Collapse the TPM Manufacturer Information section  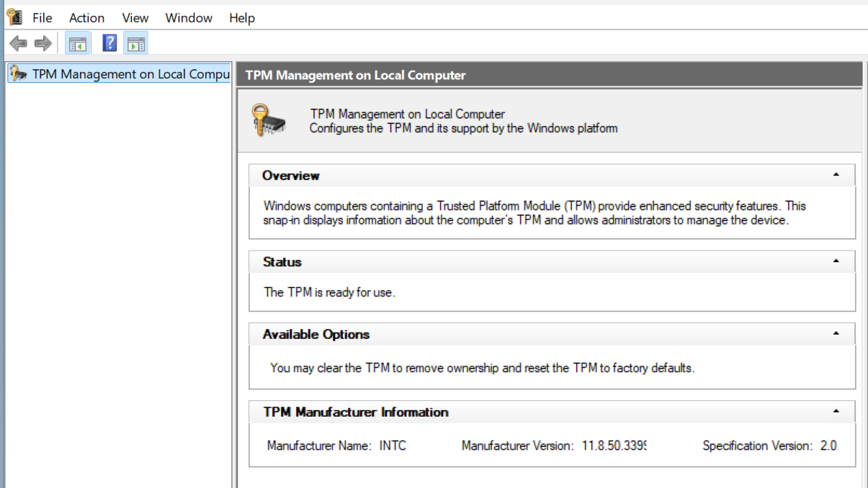[836, 412]
